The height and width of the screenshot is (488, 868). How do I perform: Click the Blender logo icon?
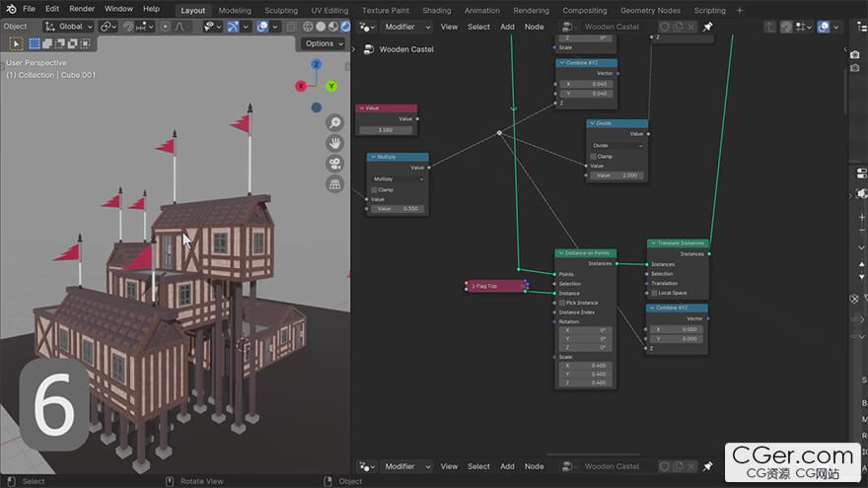11,9
